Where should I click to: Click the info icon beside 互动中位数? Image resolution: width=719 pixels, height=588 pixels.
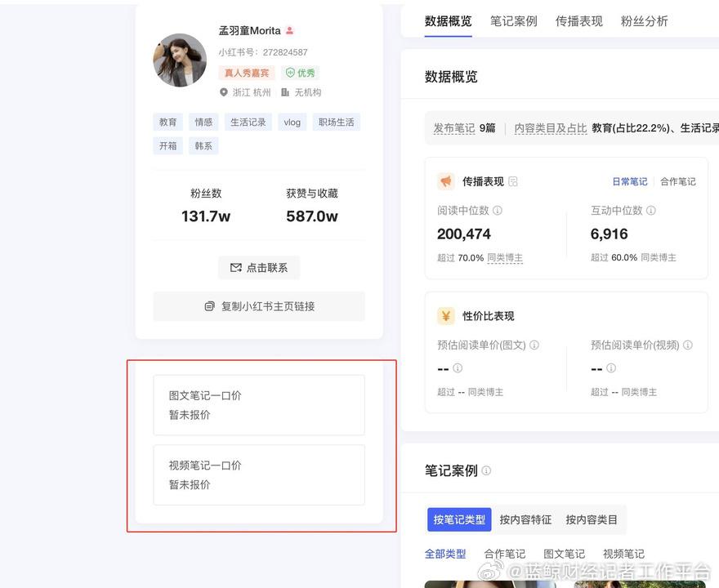(x=651, y=211)
